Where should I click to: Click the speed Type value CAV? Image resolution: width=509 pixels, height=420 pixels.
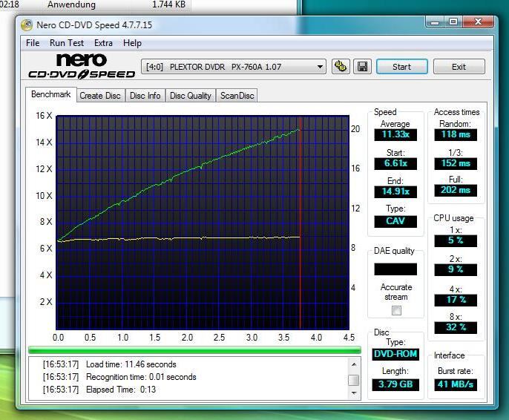pos(395,221)
